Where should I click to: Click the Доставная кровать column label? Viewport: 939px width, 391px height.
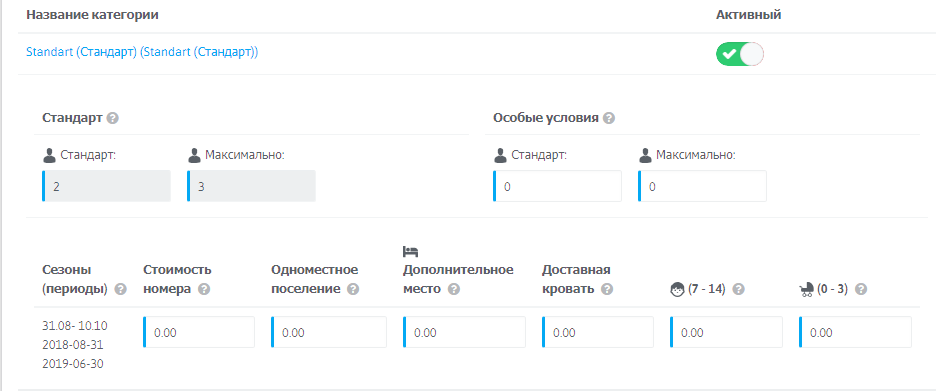[576, 280]
